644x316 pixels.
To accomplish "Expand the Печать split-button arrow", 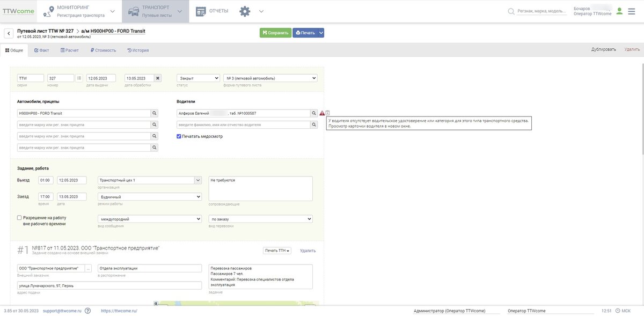I will (321, 33).
